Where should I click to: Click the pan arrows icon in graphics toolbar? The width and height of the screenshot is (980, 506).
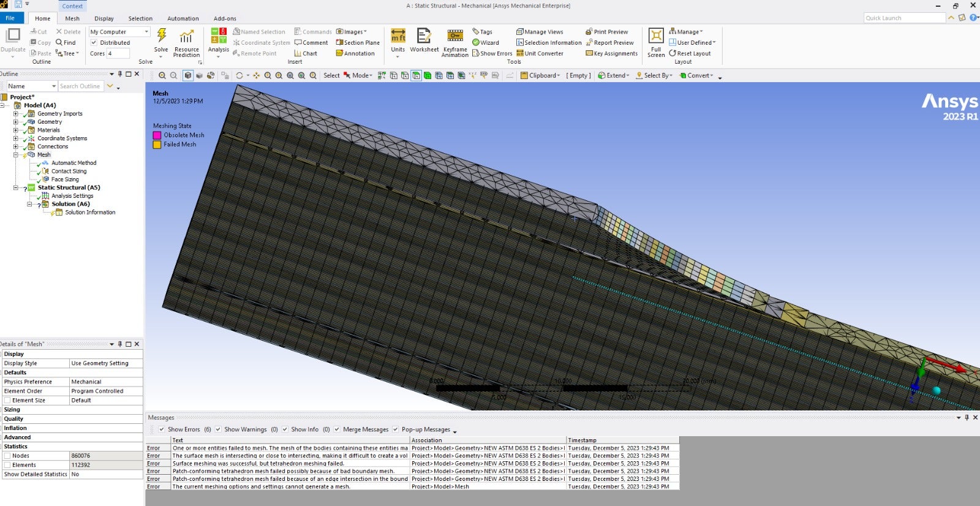(257, 75)
